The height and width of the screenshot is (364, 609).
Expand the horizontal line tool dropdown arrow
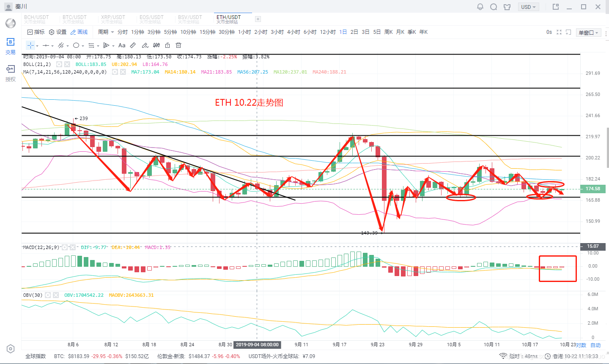tap(52, 46)
